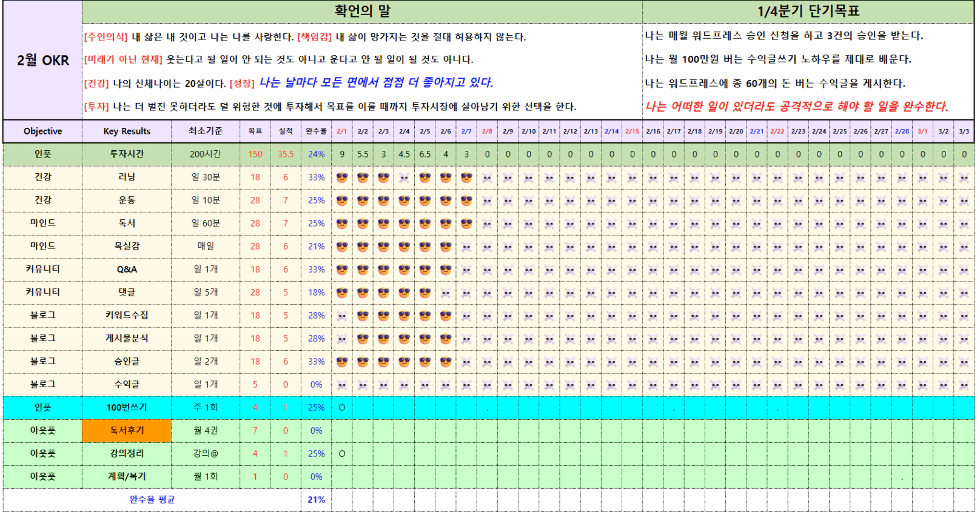Screen dimensions: 980x512
Task: Select the 일 5개 cell in 댓글 row
Action: tap(206, 293)
